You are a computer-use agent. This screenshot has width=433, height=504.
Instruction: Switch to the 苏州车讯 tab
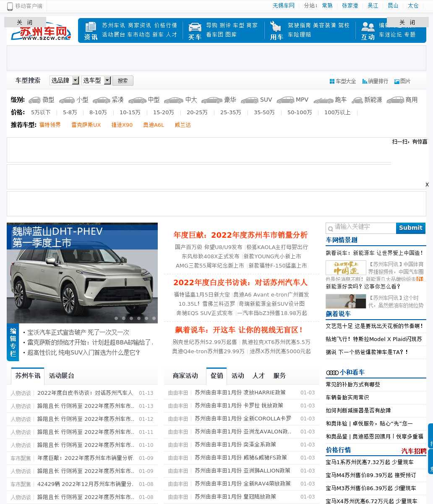(28, 376)
